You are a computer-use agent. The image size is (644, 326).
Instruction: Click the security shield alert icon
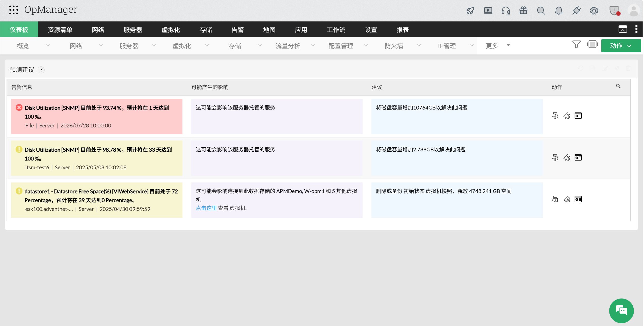[x=614, y=11]
